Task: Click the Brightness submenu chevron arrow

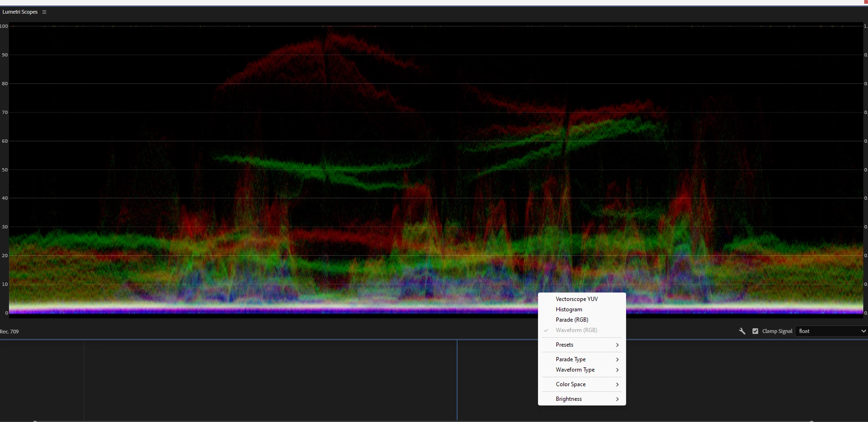Action: pos(617,399)
